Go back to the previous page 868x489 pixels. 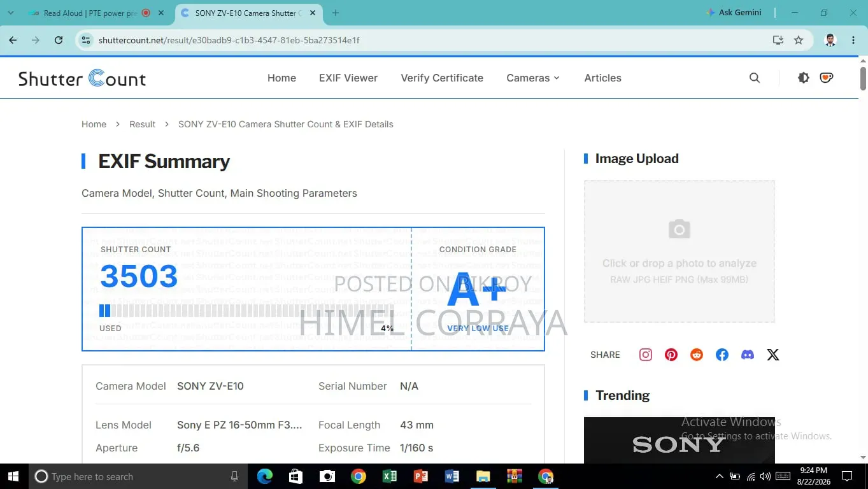(13, 40)
